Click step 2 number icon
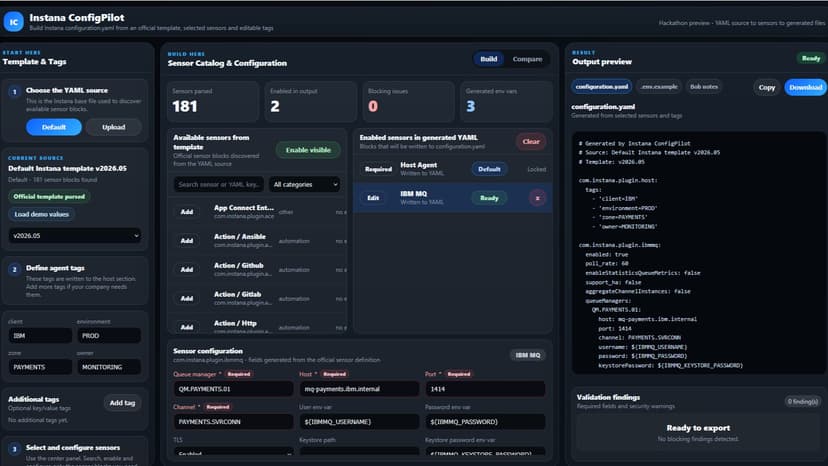The image size is (828, 466). pos(15,269)
